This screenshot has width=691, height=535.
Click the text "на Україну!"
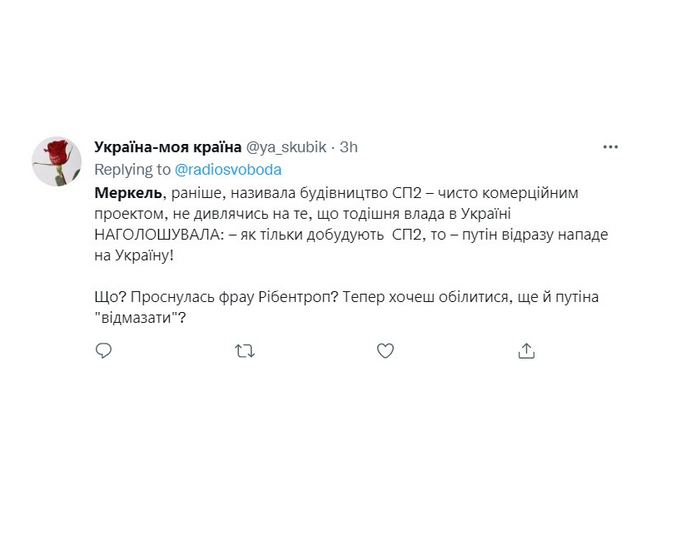[x=134, y=256]
